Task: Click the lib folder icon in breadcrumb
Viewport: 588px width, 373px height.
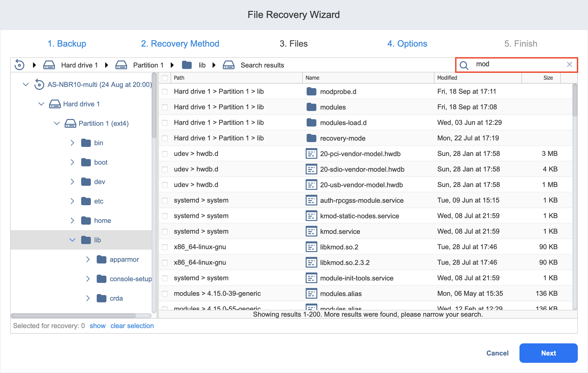Action: tap(187, 65)
